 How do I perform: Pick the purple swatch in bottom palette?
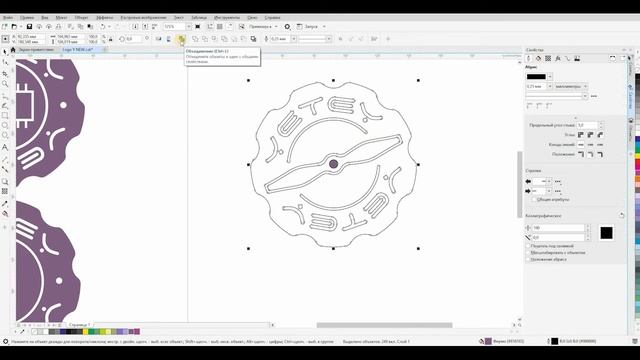coord(137,331)
